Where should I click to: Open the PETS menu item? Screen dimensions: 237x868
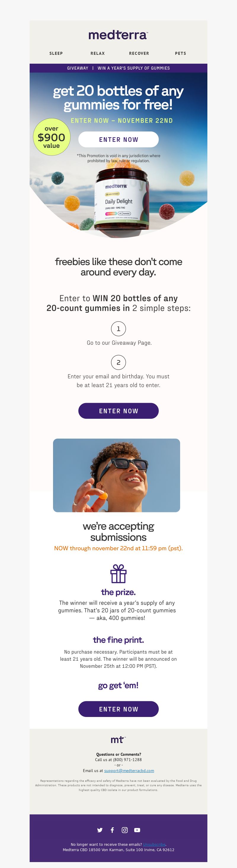point(180,53)
